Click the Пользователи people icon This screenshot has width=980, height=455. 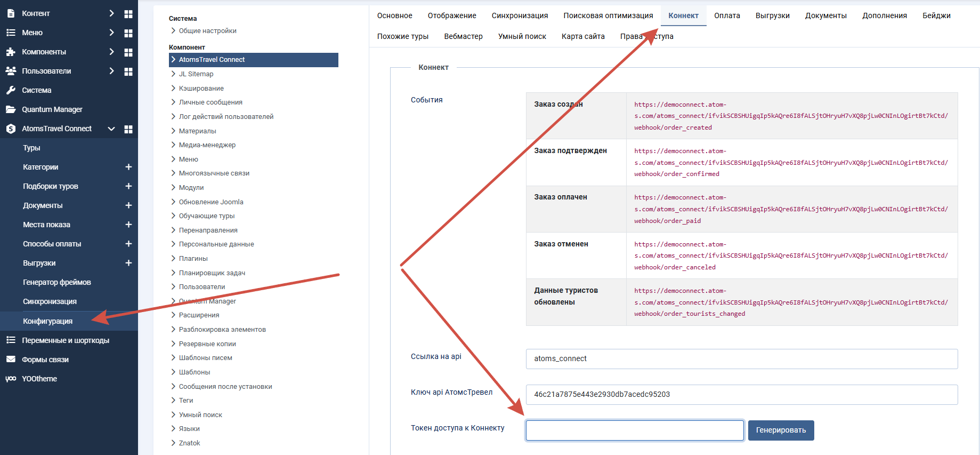[11, 71]
